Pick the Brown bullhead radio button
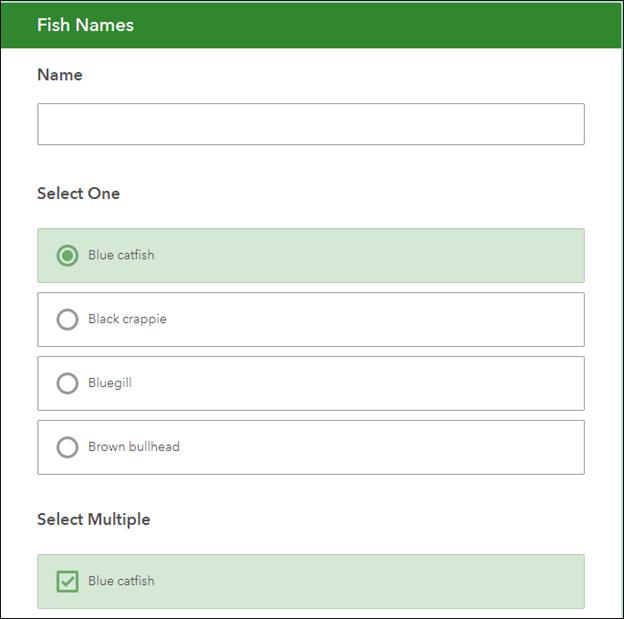624x619 pixels. pos(67,447)
